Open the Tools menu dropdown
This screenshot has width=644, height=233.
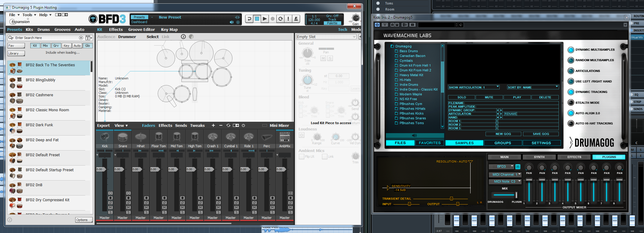tap(29, 15)
